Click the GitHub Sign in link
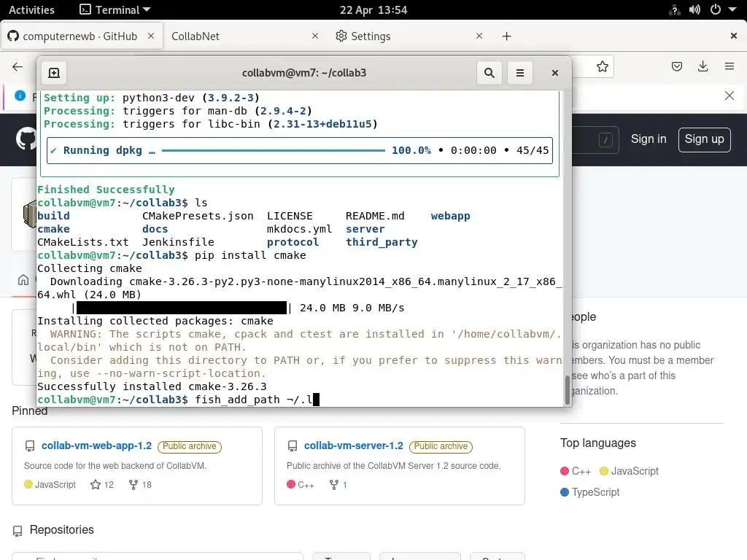The width and height of the screenshot is (747, 560). [x=649, y=139]
